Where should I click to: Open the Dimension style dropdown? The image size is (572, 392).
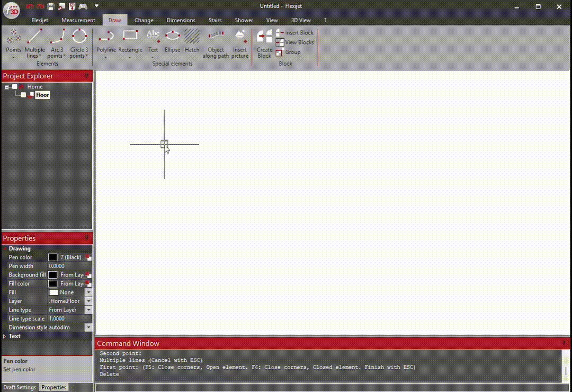click(88, 327)
